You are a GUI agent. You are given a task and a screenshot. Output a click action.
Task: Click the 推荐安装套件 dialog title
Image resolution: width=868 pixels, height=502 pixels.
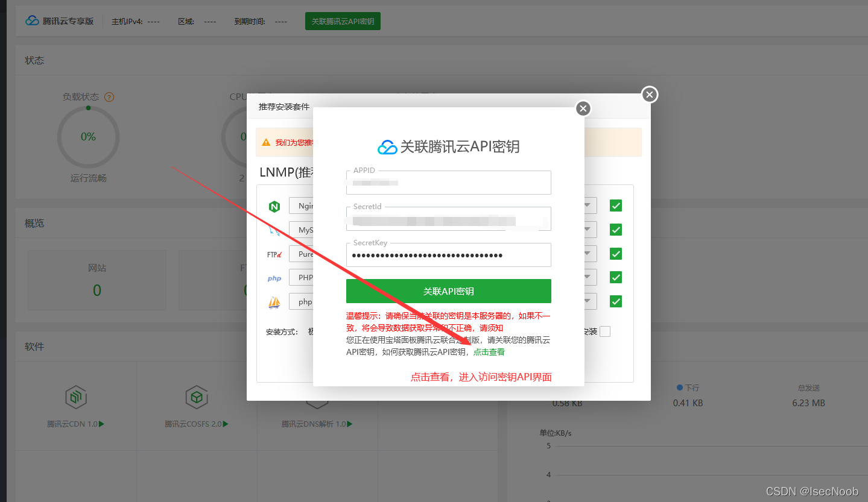pyautogui.click(x=284, y=107)
